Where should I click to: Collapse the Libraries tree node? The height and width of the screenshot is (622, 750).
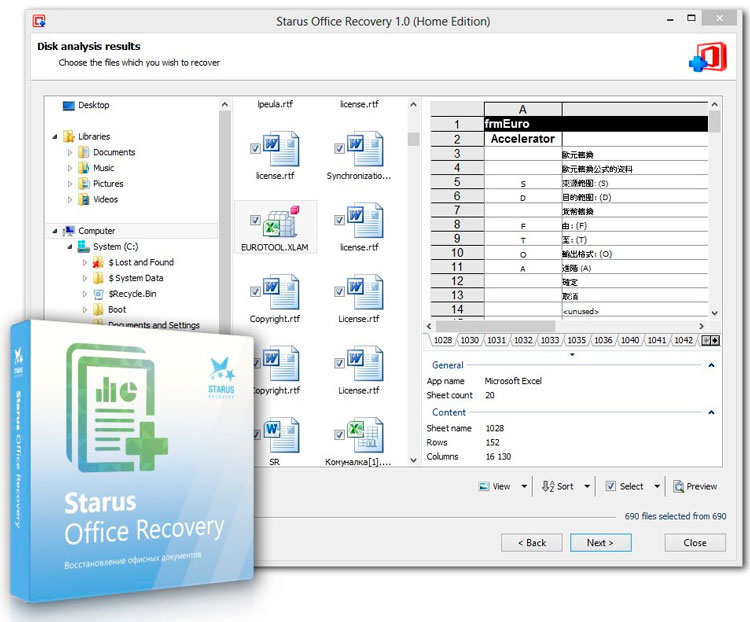coord(55,137)
